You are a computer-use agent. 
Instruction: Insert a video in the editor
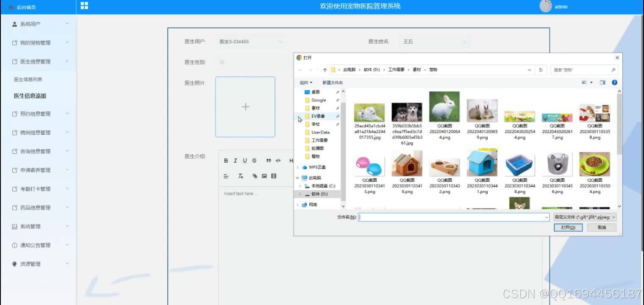[274, 176]
